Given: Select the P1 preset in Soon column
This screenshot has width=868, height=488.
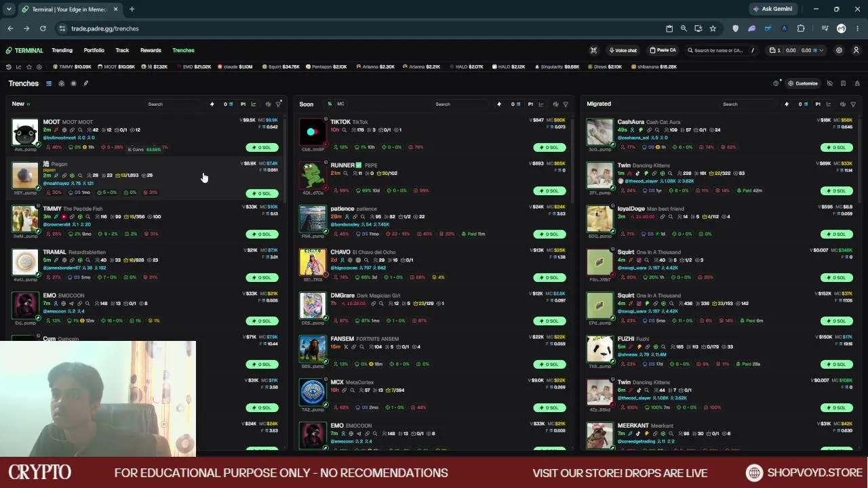Looking at the screenshot, I should (530, 104).
